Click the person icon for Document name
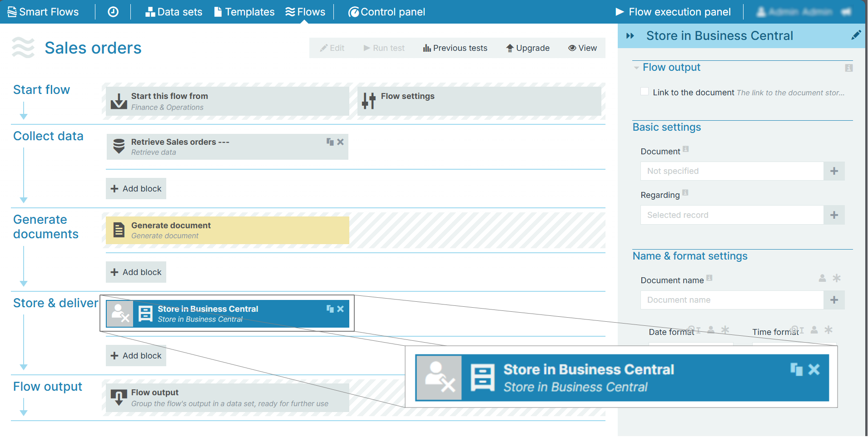This screenshot has width=868, height=437. pyautogui.click(x=822, y=278)
